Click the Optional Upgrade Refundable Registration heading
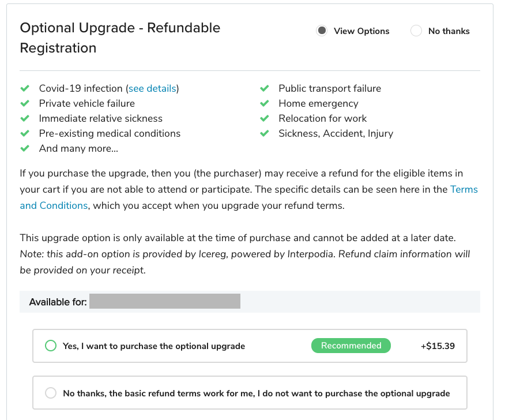Viewport: 505px width, 420px height. (120, 37)
